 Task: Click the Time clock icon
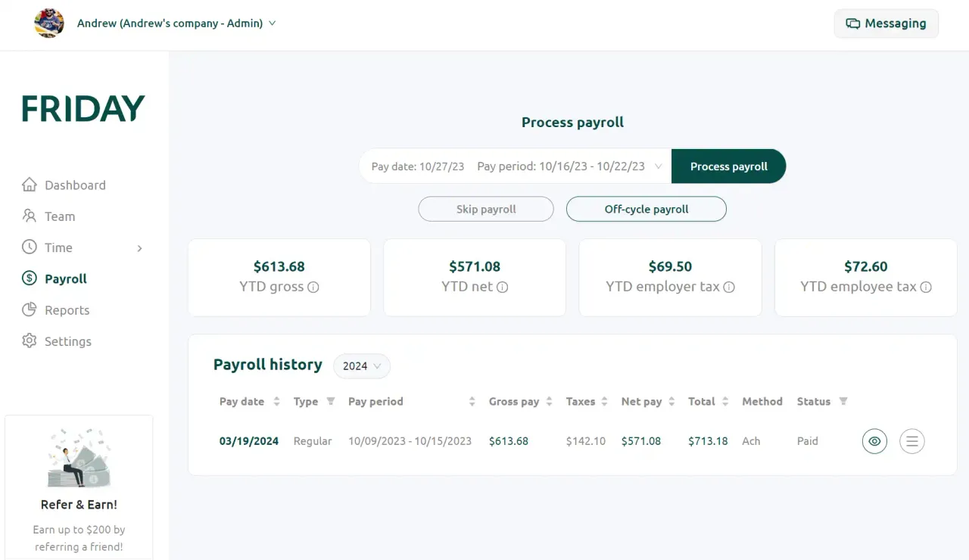pyautogui.click(x=30, y=247)
